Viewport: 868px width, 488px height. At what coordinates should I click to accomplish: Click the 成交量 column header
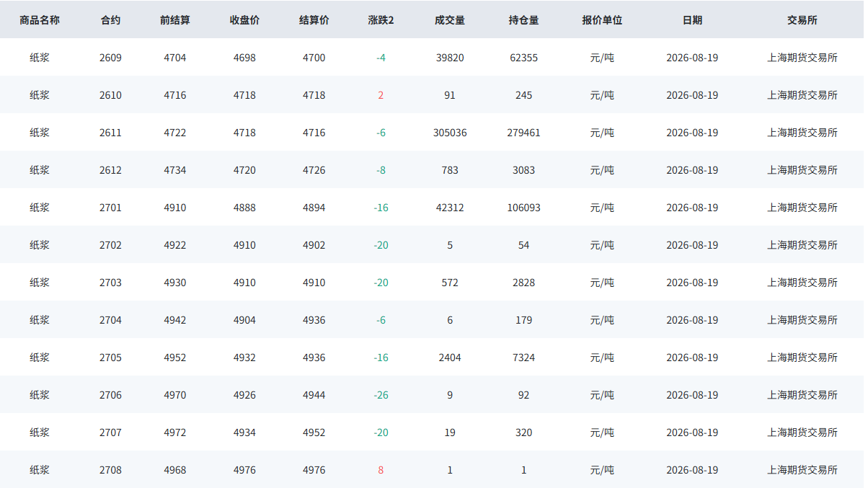click(450, 20)
